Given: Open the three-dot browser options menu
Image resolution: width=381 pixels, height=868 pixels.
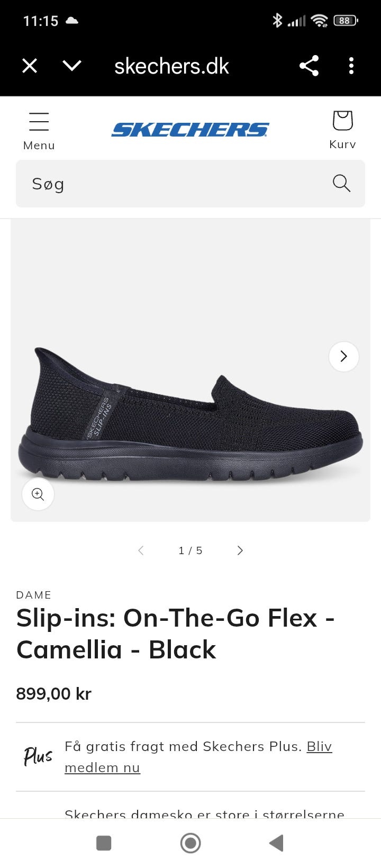Looking at the screenshot, I should tap(351, 66).
